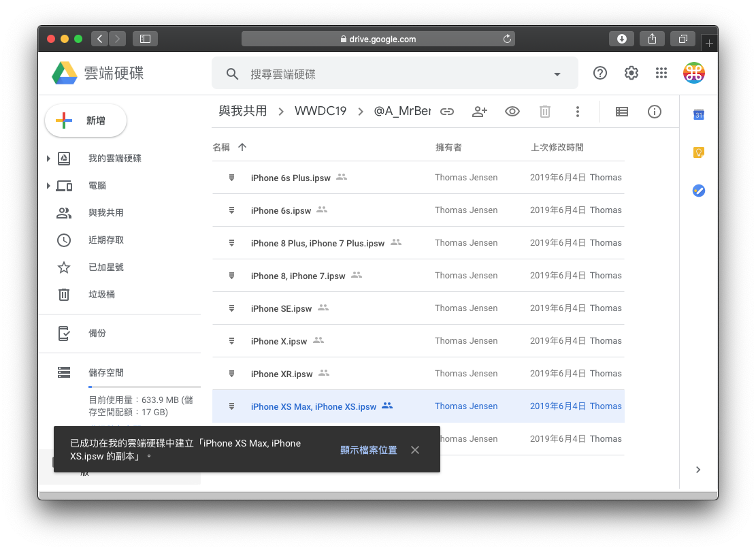Open the Google apps grid
The width and height of the screenshot is (756, 550).
661,74
